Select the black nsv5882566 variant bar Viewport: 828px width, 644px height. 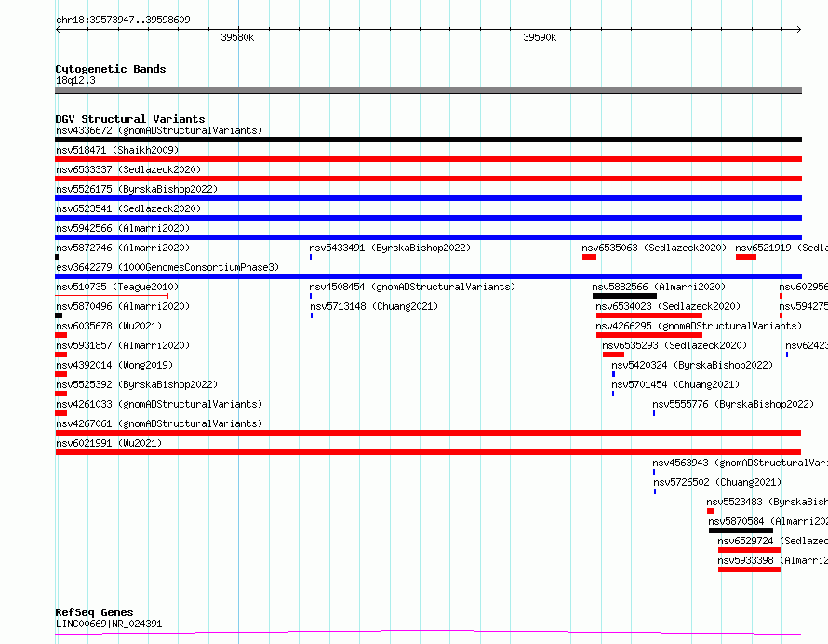pyautogui.click(x=624, y=296)
